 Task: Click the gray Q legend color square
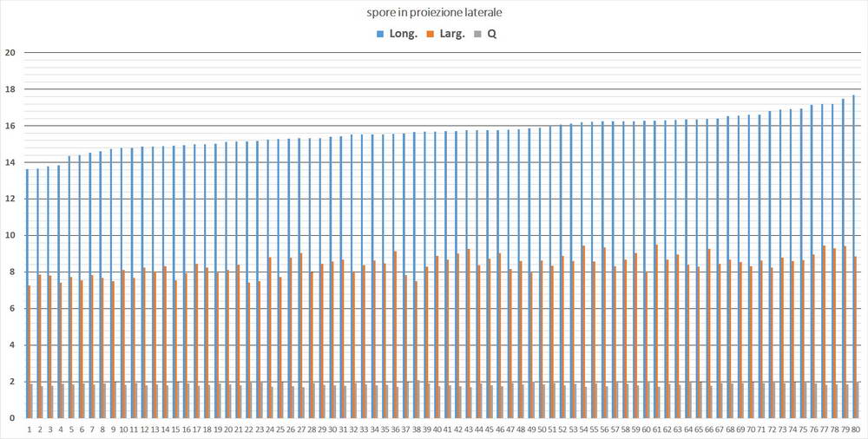click(477, 35)
